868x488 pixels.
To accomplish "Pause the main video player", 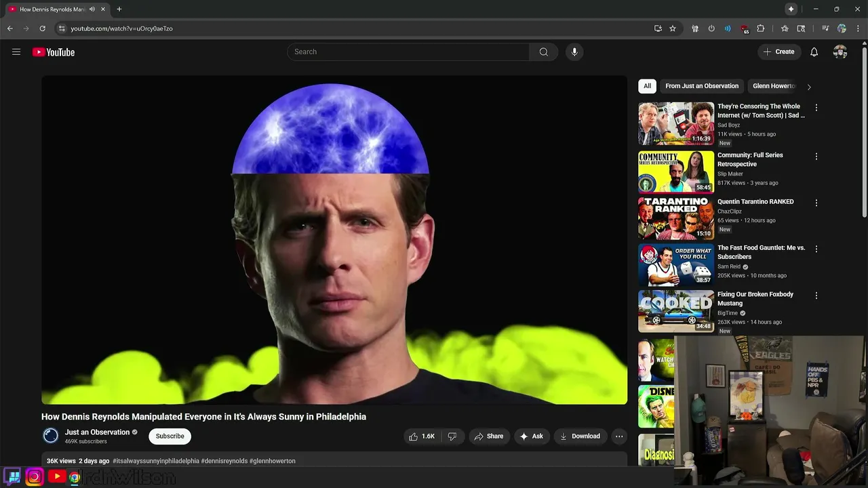I will click(334, 240).
